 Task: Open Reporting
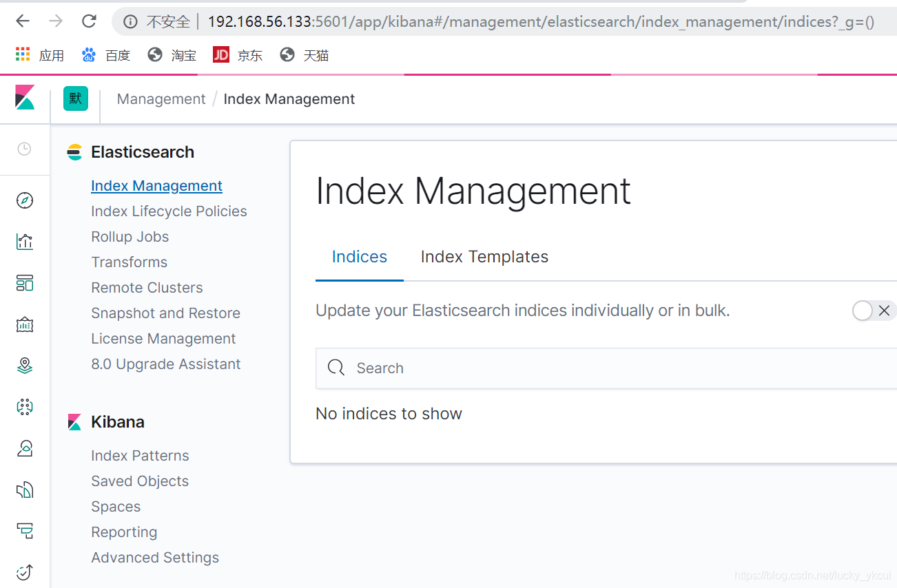[124, 532]
